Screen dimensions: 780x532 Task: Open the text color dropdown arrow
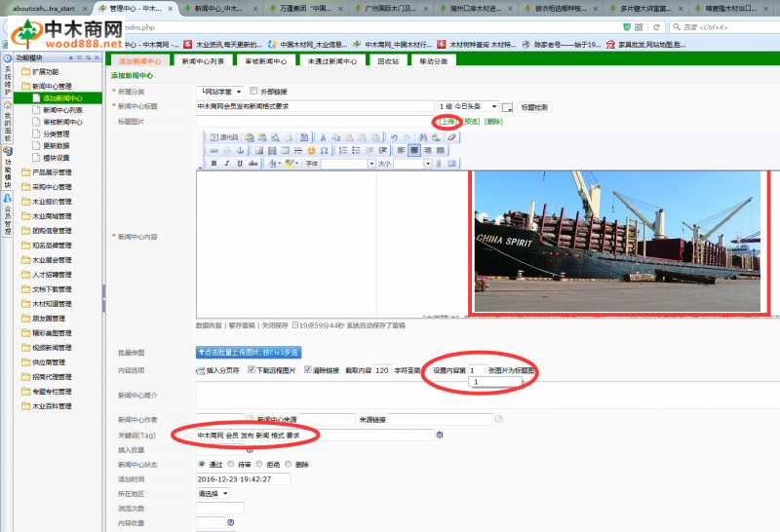280,163
